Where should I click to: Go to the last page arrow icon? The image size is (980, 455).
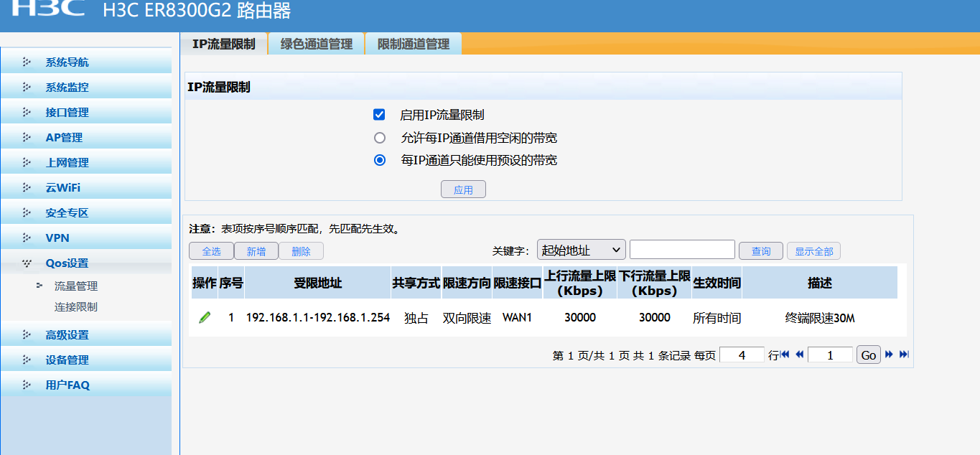pos(904,355)
